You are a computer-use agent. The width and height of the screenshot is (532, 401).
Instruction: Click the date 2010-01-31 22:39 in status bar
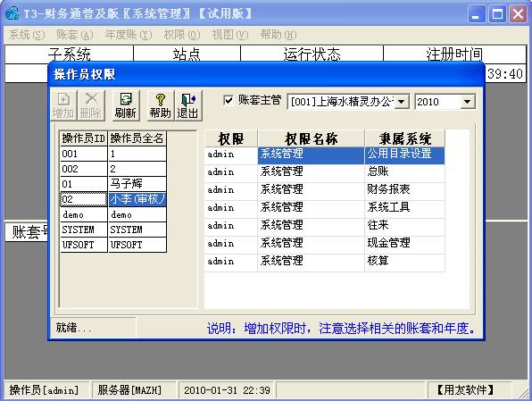(227, 390)
